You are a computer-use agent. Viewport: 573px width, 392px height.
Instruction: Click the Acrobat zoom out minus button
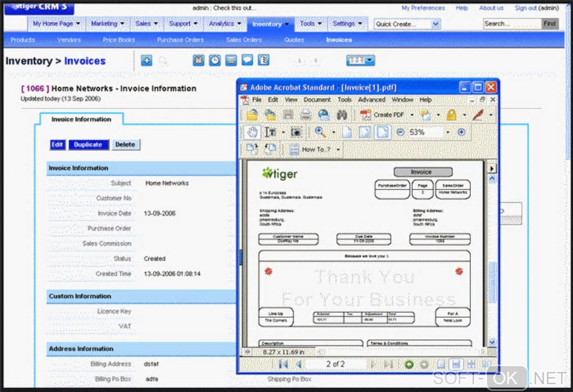coord(400,132)
